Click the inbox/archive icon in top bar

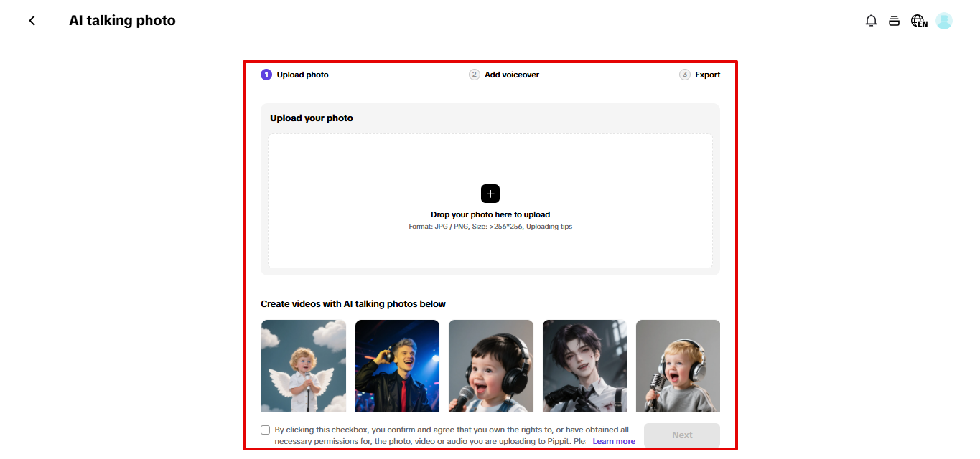(x=894, y=20)
